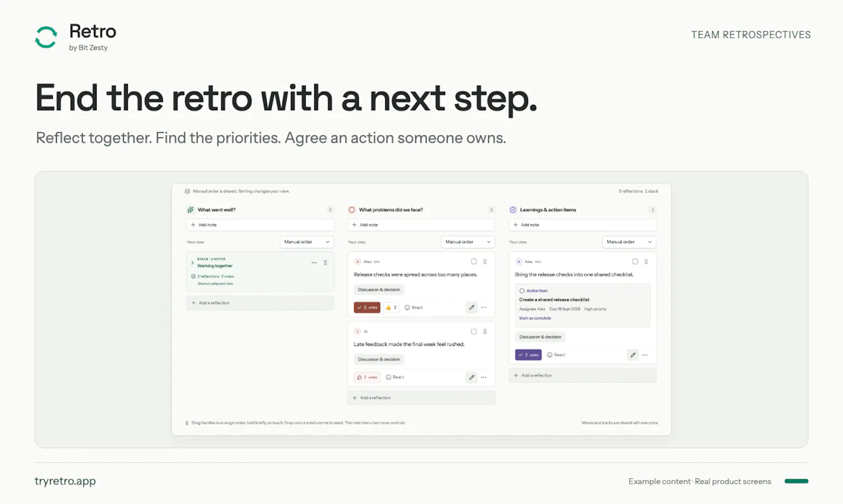Open Discussion & decision on Bring the release checks note
The width and height of the screenshot is (843, 504).
[540, 337]
